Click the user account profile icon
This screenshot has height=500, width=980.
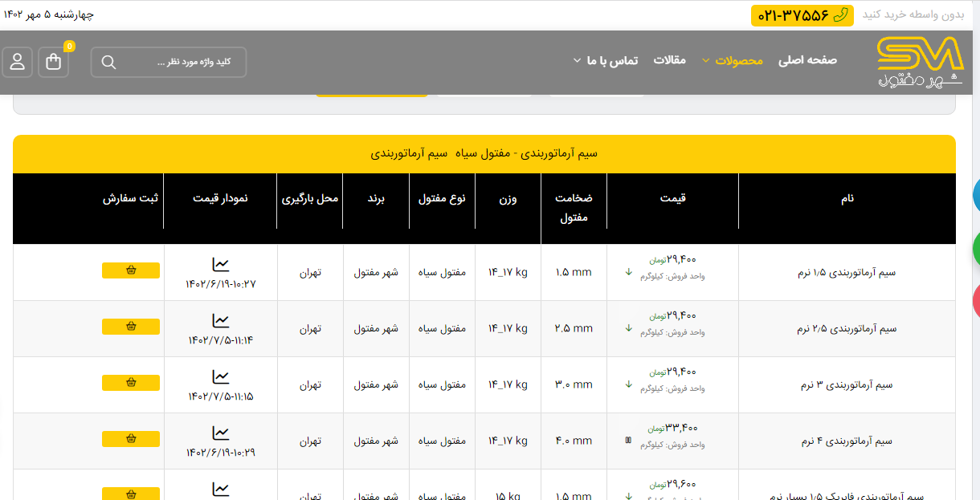click(x=17, y=62)
